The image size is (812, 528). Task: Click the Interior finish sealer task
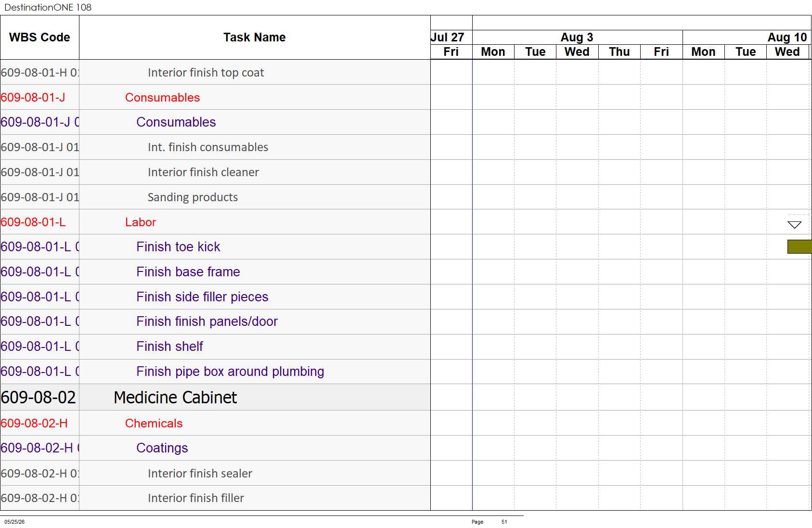coord(200,474)
